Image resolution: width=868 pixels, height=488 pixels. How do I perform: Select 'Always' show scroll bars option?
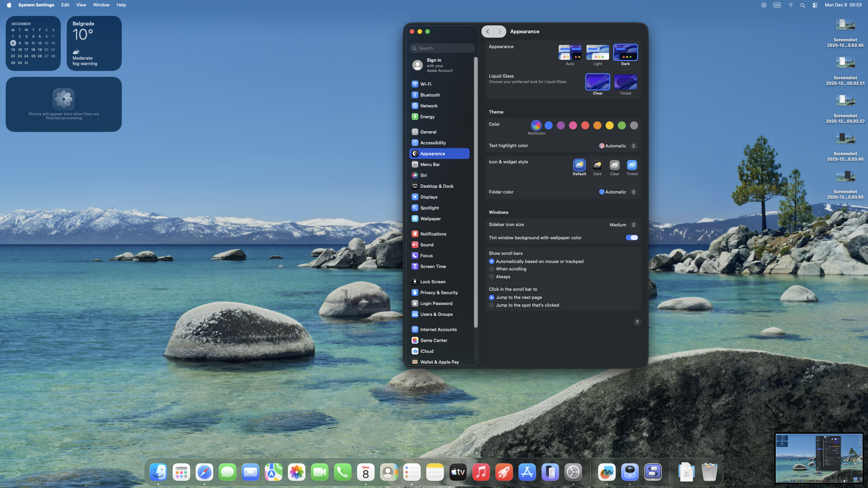click(x=492, y=277)
